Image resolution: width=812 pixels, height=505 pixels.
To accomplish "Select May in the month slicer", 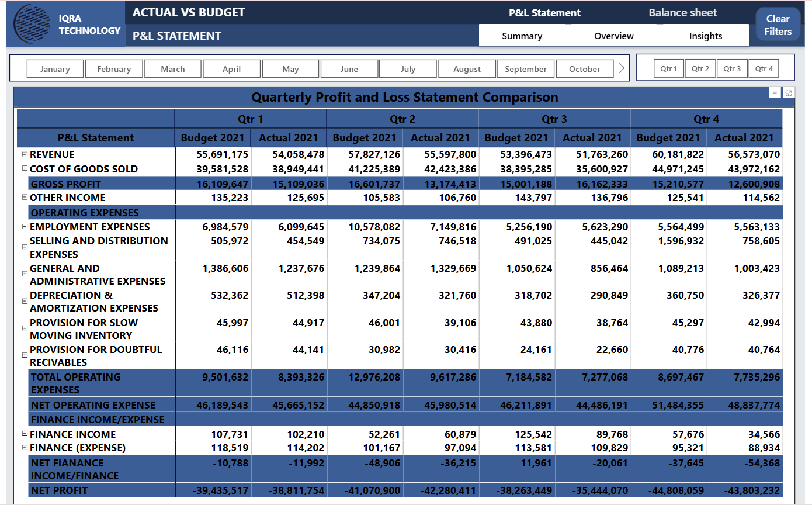I will tap(290, 68).
